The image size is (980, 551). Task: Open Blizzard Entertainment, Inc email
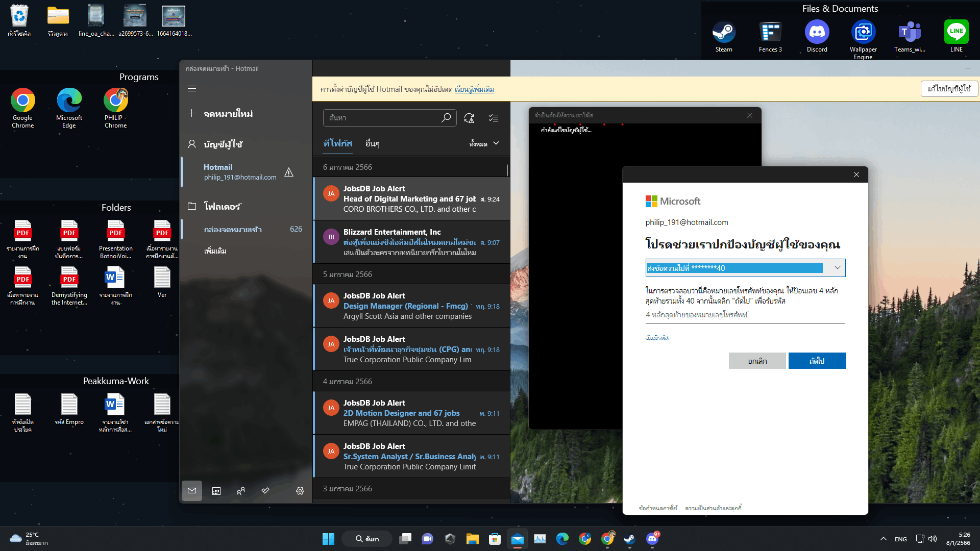[x=411, y=242]
